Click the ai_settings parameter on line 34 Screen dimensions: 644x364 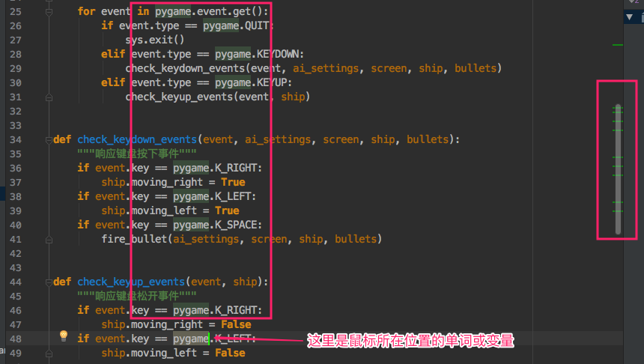click(278, 140)
